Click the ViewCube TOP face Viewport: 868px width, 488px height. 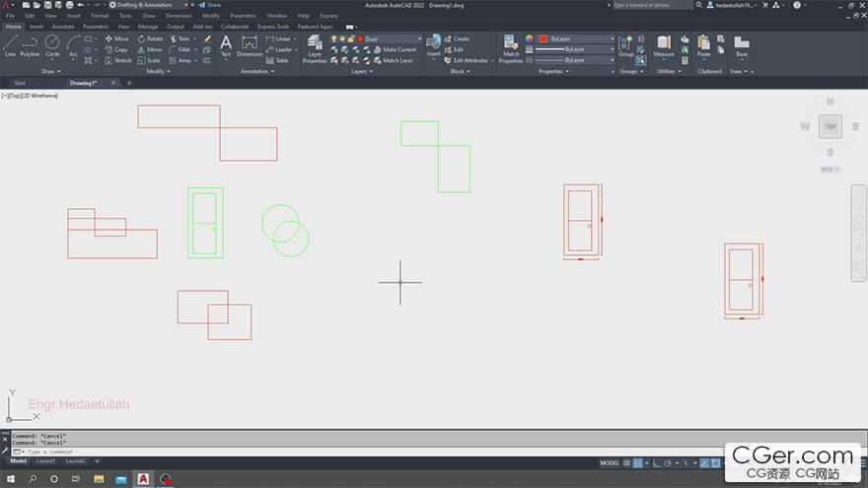coord(831,127)
